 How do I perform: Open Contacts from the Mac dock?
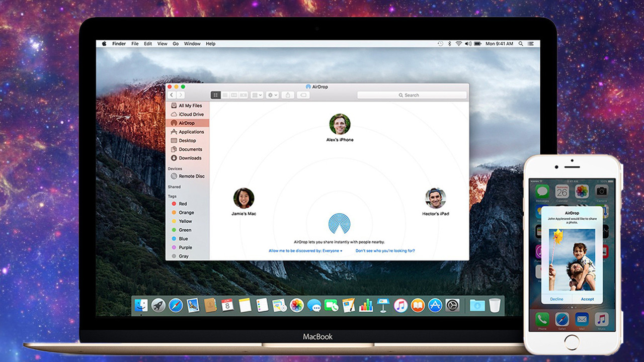210,305
